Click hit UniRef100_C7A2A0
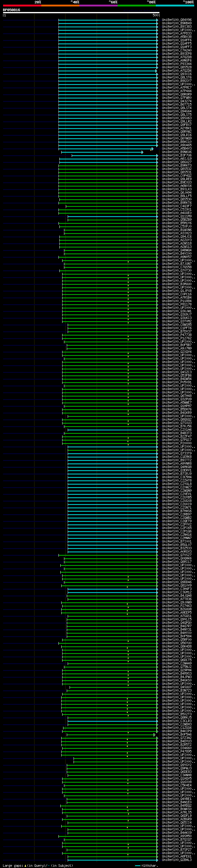This screenshot has height=868, width=197. pyautogui.click(x=177, y=50)
